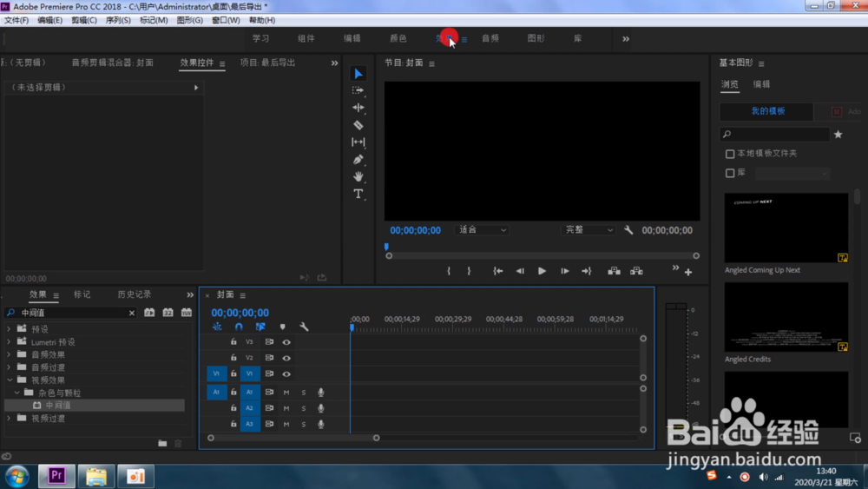Viewport: 868px width, 489px height.
Task: Select the Type tool
Action: [x=358, y=194]
